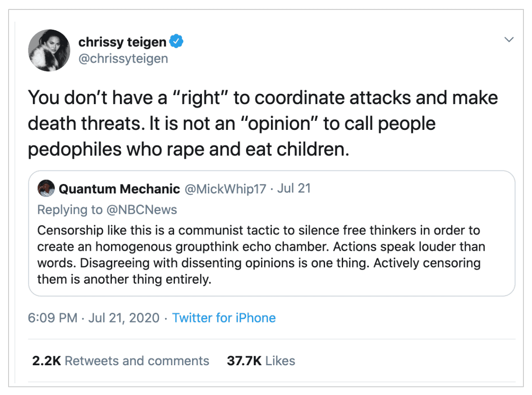Open the Quantum Mechanic display name
The image size is (532, 395).
point(119,188)
